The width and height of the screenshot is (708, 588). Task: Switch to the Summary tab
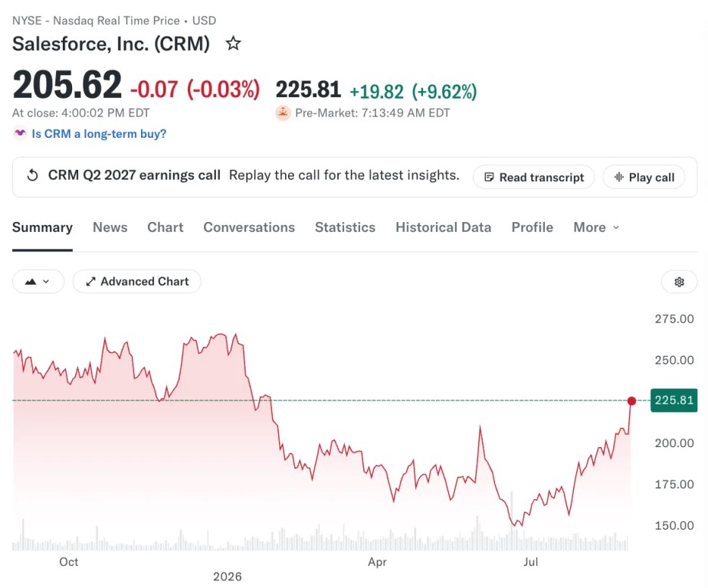[x=42, y=227]
